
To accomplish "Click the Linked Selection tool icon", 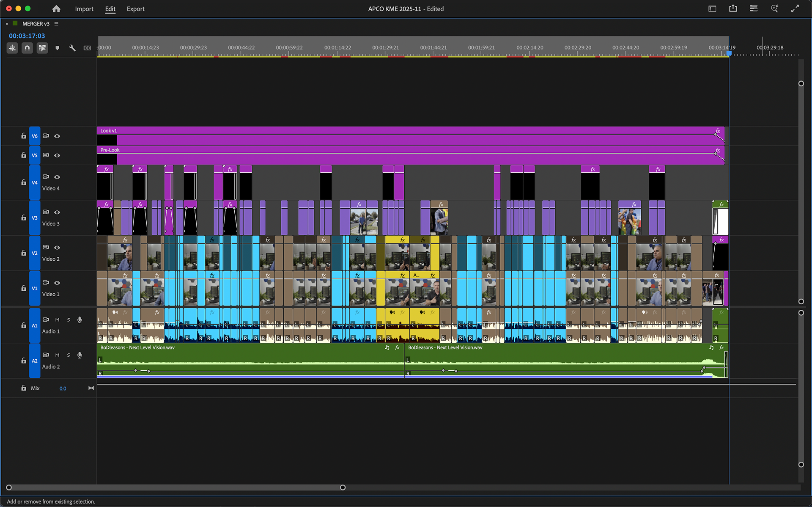I will (x=42, y=48).
